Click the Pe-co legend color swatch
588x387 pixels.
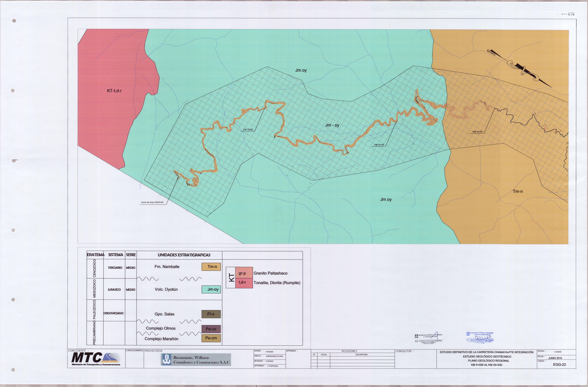pyautogui.click(x=211, y=329)
